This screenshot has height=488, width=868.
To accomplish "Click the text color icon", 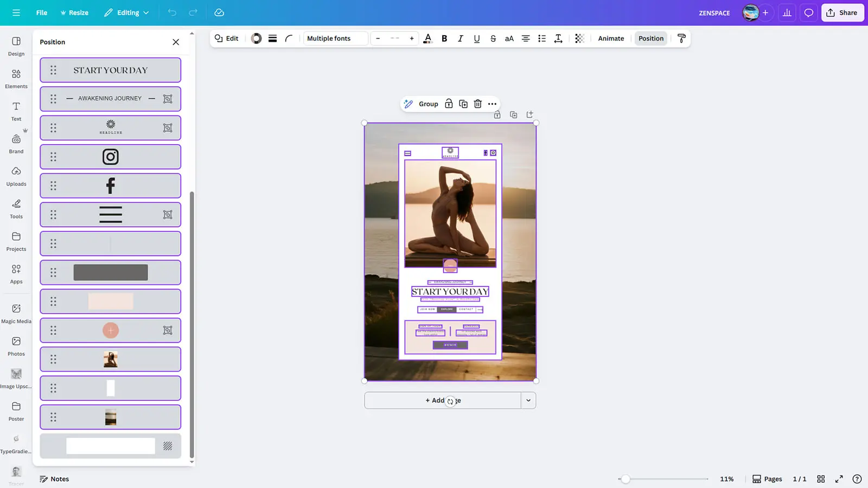I will coord(427,38).
